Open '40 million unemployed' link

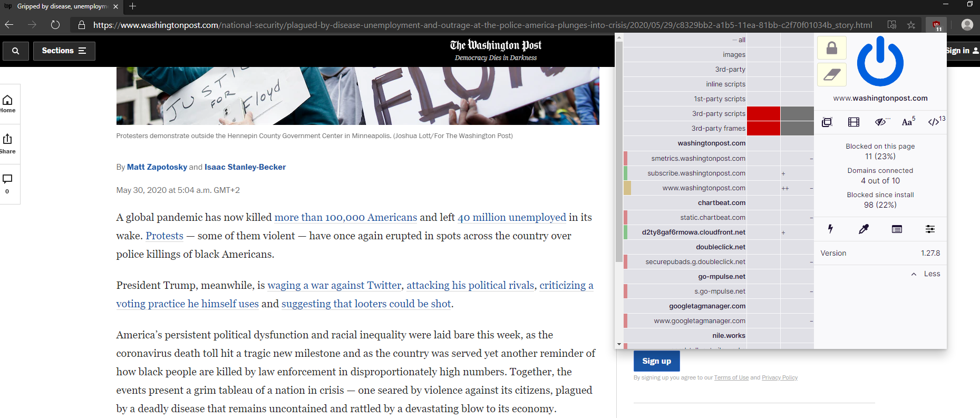[512, 217]
